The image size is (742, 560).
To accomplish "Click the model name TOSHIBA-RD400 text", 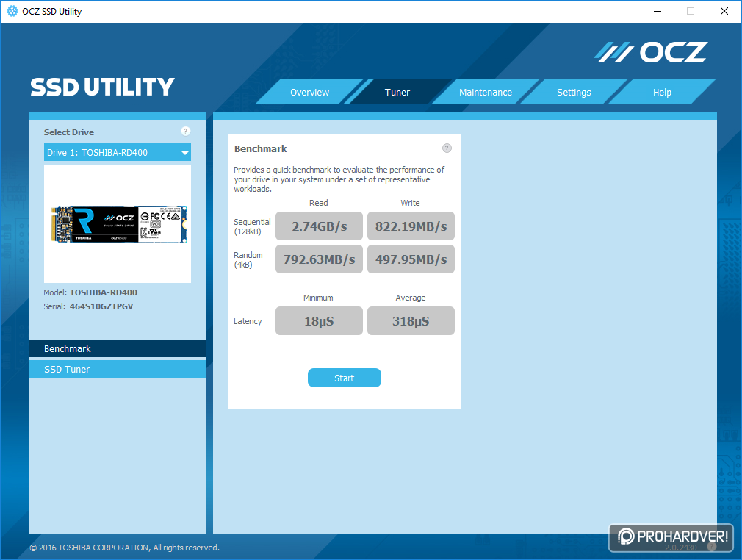I will pos(103,292).
